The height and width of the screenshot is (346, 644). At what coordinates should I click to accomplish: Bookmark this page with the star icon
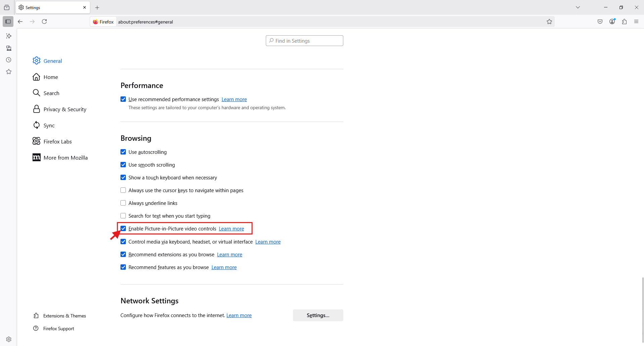[549, 21]
